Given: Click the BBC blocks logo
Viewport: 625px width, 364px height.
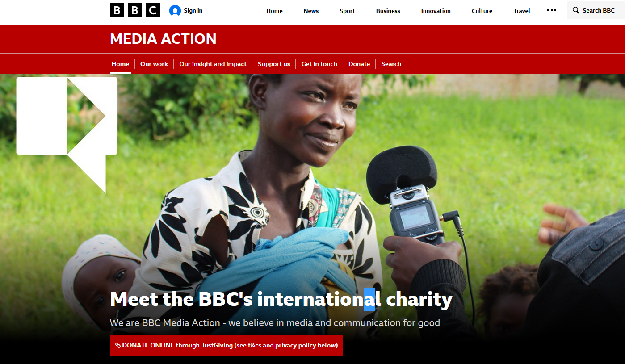Looking at the screenshot, I should 135,10.
